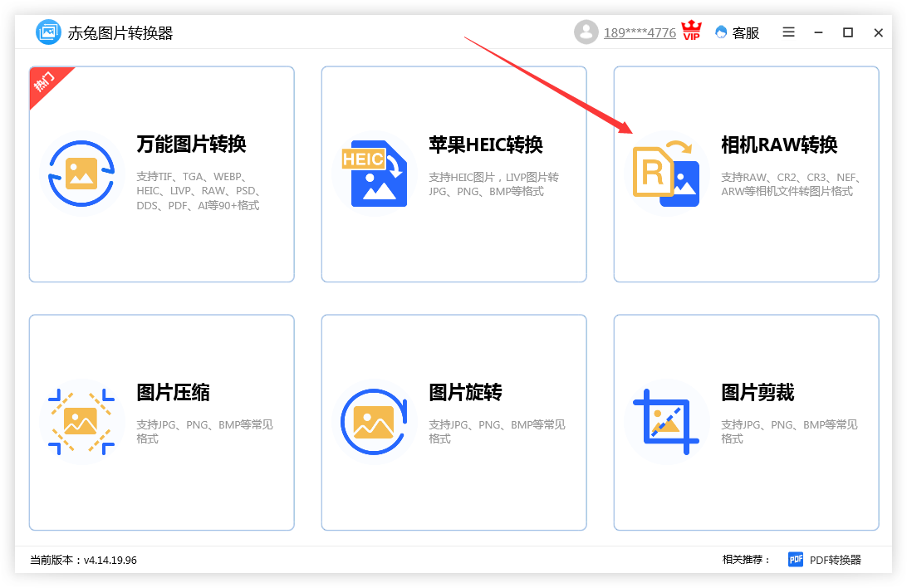Click the user avatar icon
907x588 pixels.
pyautogui.click(x=586, y=32)
